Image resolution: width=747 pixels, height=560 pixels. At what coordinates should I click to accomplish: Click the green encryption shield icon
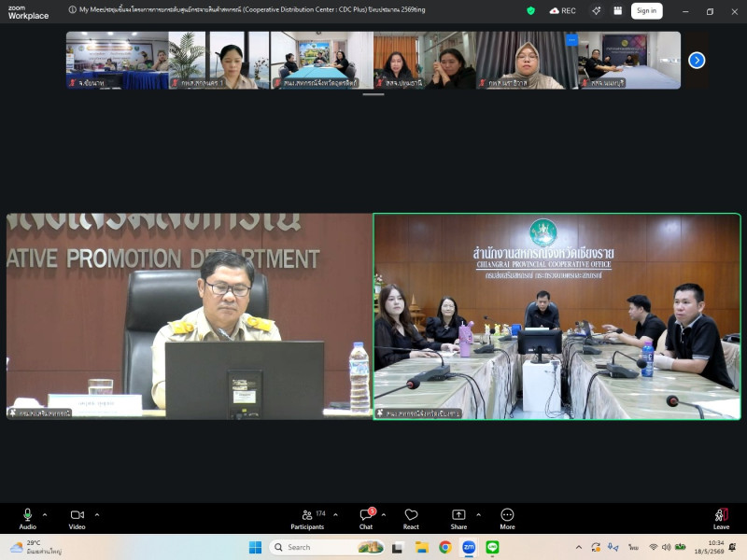point(530,10)
